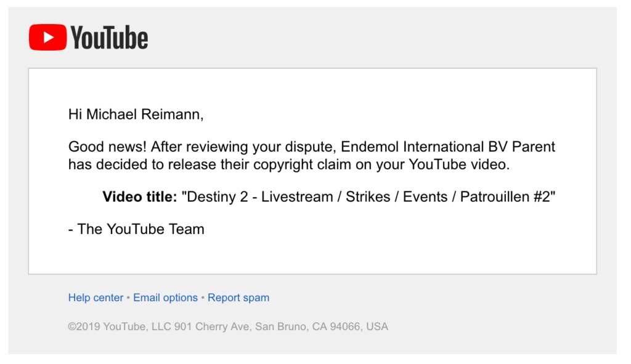This screenshot has height=364, width=631.
Task: Click the red YouTube play button icon
Action: click(x=47, y=38)
